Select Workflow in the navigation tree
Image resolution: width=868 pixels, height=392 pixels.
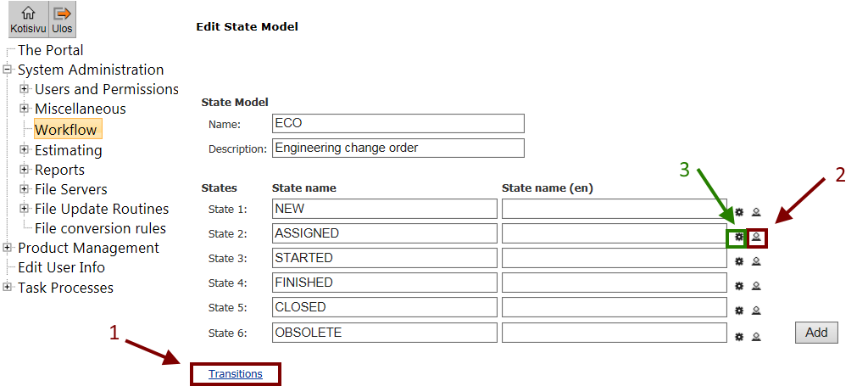(x=65, y=130)
